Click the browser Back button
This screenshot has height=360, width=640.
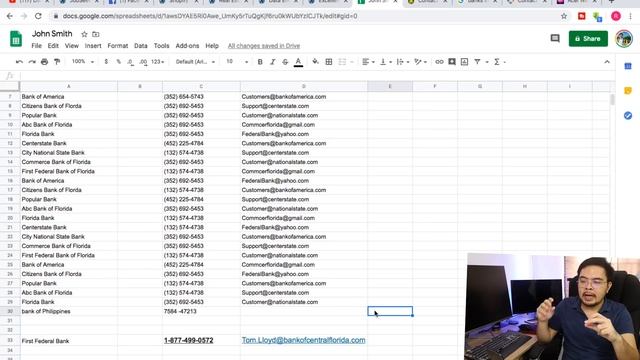(x=9, y=16)
